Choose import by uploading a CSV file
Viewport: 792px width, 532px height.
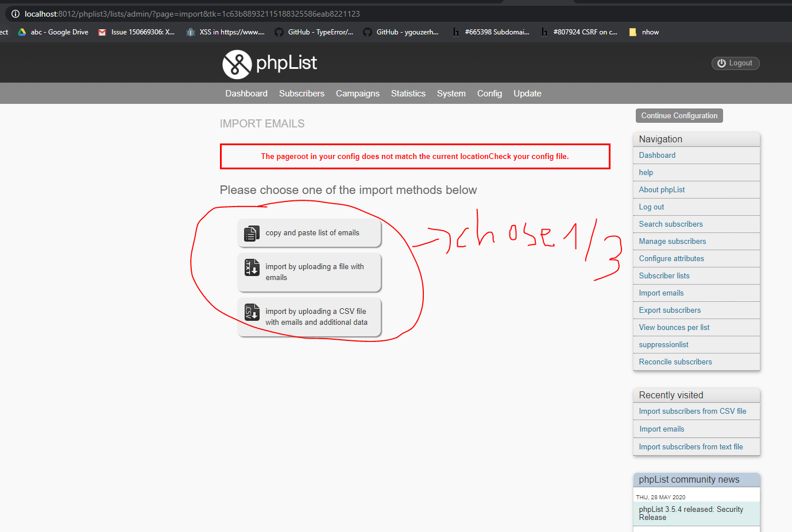click(310, 317)
